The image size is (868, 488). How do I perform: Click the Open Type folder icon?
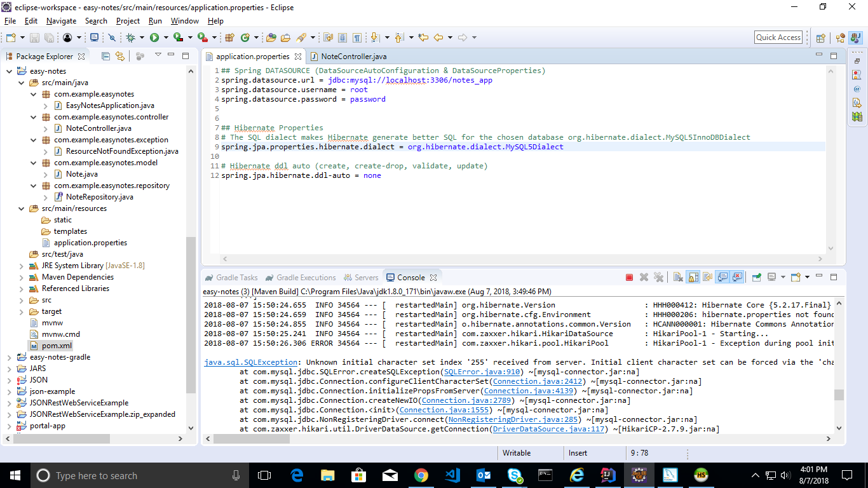pos(271,37)
